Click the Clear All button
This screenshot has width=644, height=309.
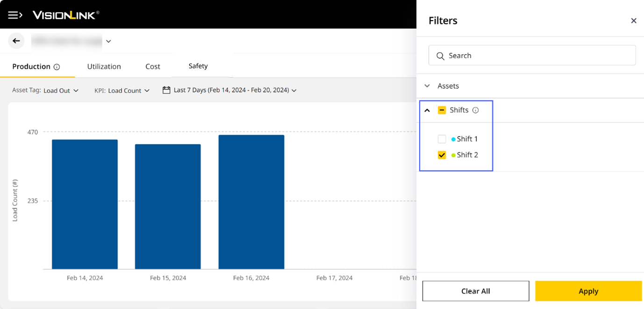click(x=475, y=291)
